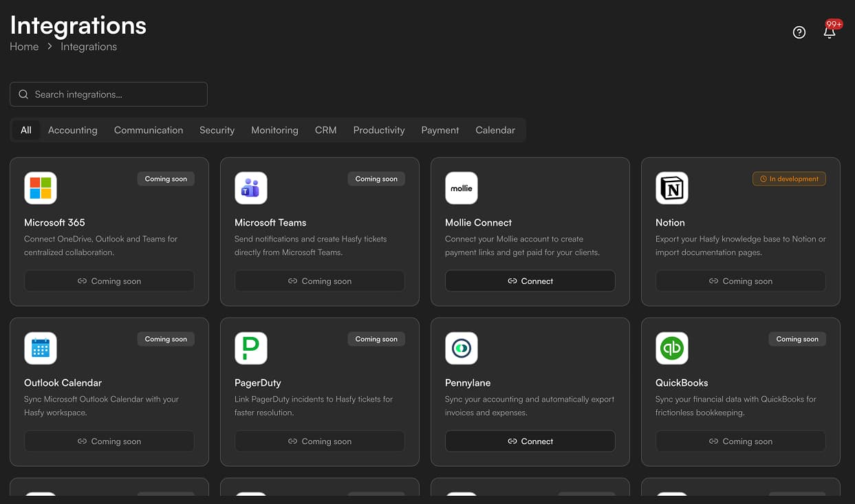Click the PagerDuty card title
855x504 pixels.
pos(258,383)
